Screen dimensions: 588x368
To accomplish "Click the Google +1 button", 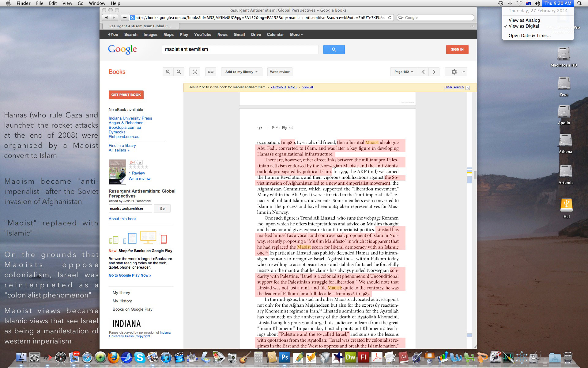I will point(132,163).
